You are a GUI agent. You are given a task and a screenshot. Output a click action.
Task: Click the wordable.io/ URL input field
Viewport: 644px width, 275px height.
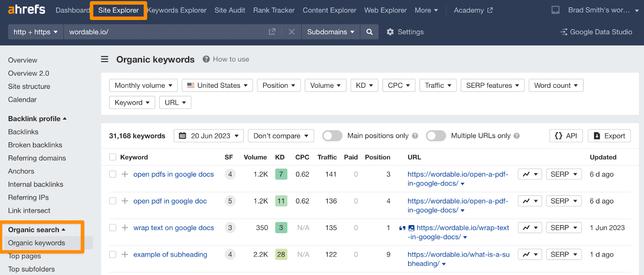[165, 32]
